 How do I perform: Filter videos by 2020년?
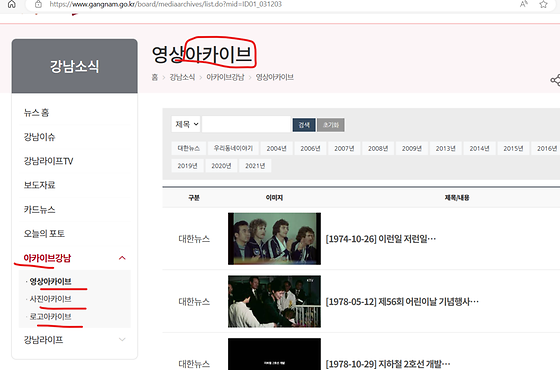pyautogui.click(x=221, y=166)
